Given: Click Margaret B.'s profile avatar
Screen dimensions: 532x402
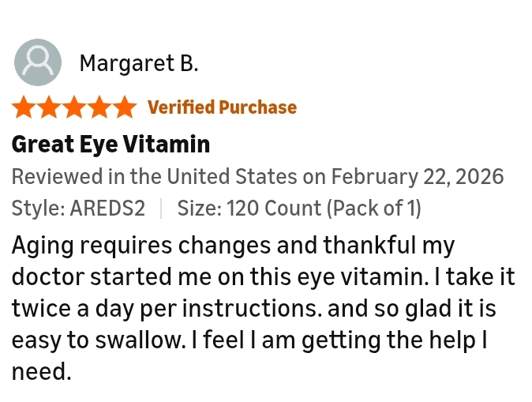Looking at the screenshot, I should click(38, 62).
